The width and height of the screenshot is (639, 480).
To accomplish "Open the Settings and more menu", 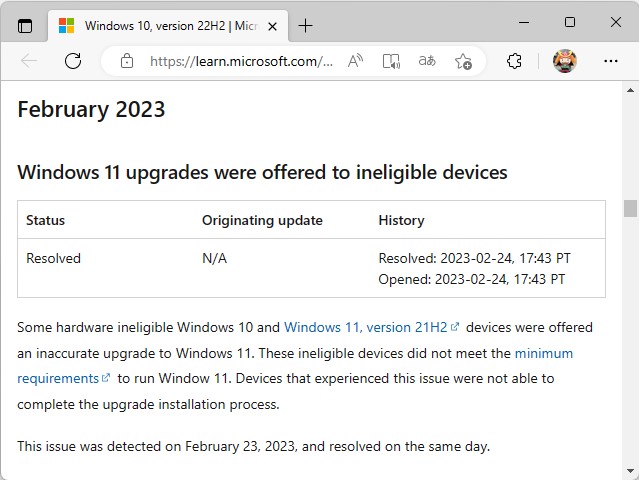I will pos(611,61).
